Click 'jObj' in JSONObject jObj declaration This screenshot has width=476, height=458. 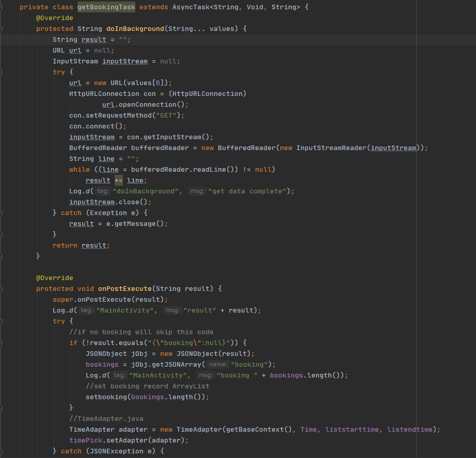[139, 354]
